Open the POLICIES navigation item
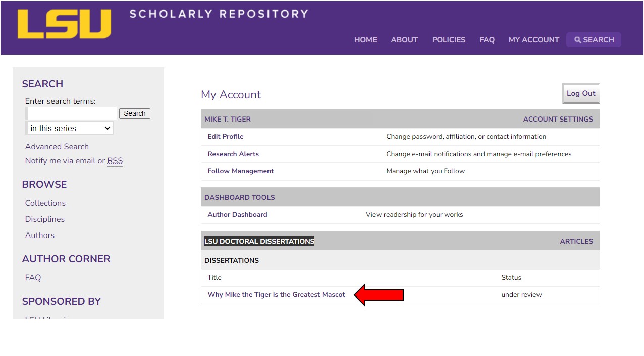 tap(448, 40)
